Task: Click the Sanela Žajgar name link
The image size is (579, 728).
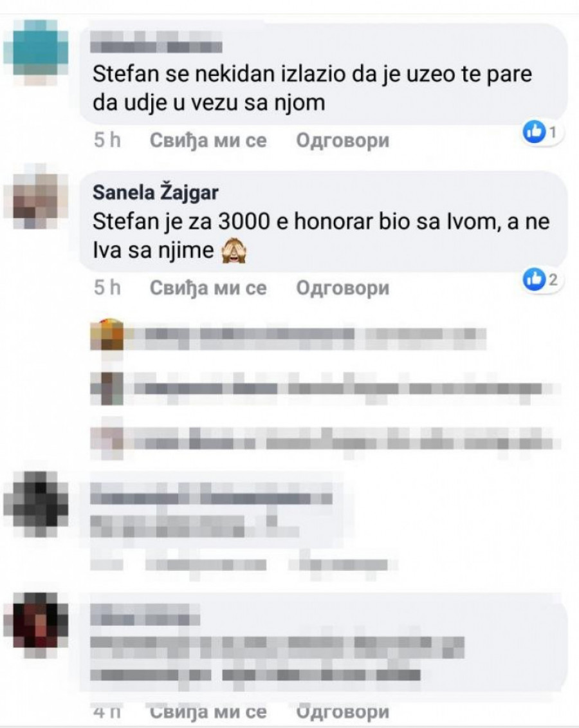Action: click(x=156, y=192)
